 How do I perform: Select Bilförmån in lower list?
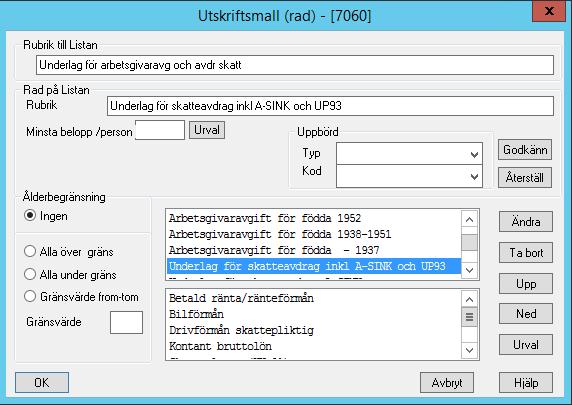tap(314, 314)
